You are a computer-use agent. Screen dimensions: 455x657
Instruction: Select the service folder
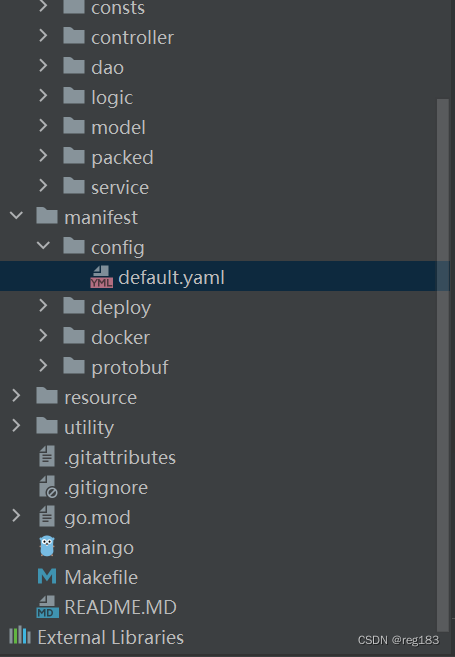tap(120, 187)
